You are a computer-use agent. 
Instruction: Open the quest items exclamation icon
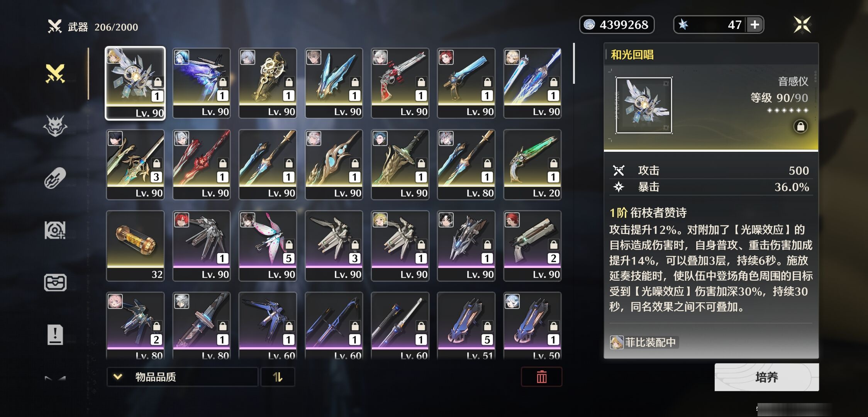coord(55,334)
